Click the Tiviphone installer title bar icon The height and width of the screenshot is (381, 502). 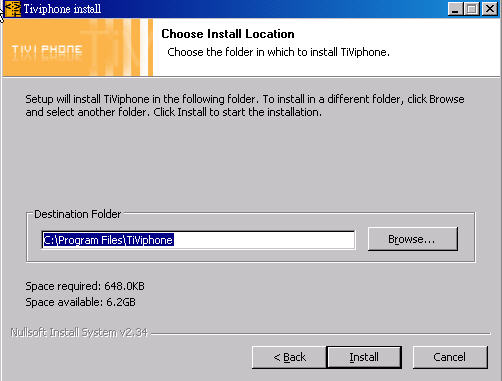pos(13,8)
